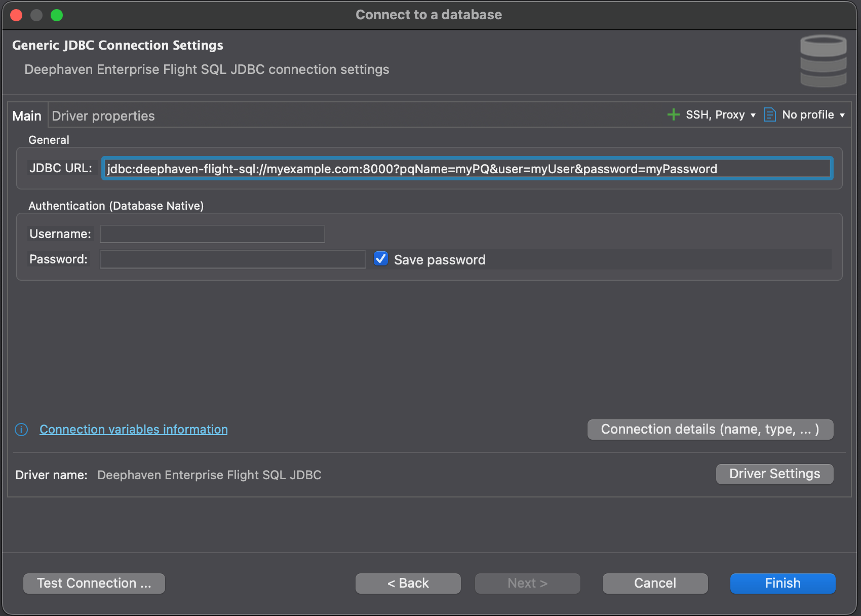Image resolution: width=861 pixels, height=616 pixels.
Task: Switch to the Main tab
Action: click(27, 116)
